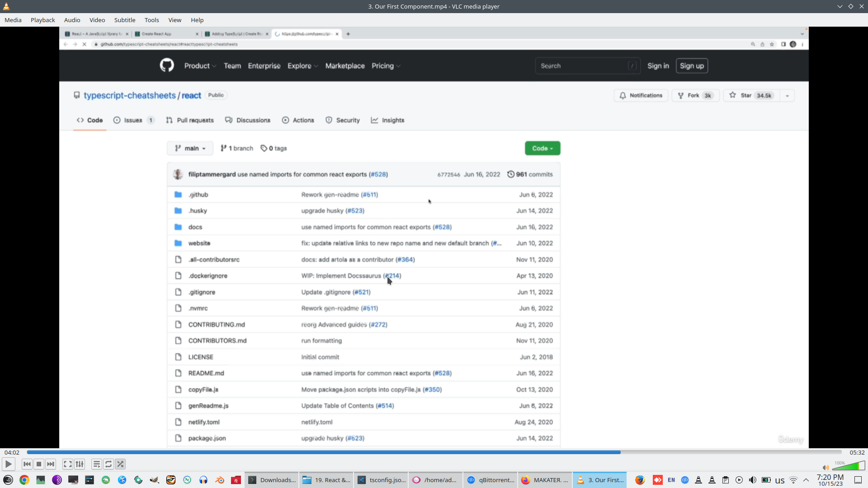Expand hidden system tray icons arrow
Image resolution: width=868 pixels, height=488 pixels.
point(806,480)
